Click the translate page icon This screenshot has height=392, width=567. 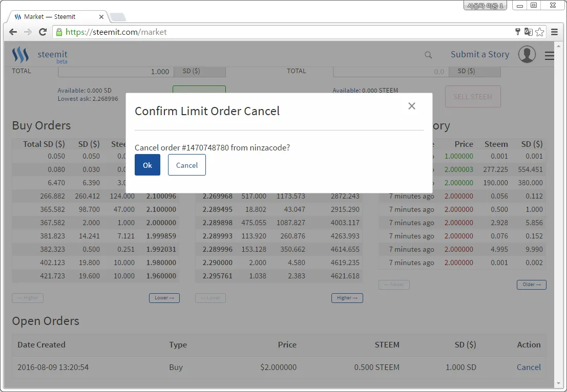[x=528, y=32]
